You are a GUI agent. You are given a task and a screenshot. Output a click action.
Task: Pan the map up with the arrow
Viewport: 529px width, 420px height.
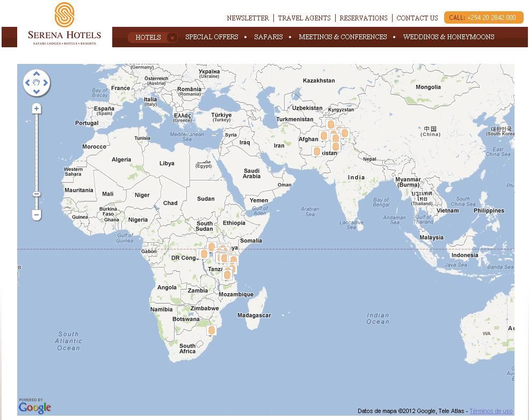click(x=37, y=74)
